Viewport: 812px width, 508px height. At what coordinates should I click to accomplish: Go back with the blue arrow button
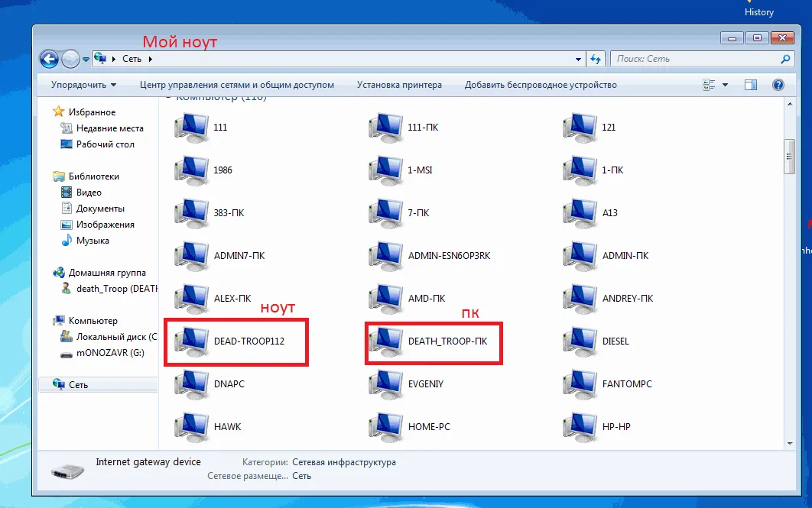point(49,59)
